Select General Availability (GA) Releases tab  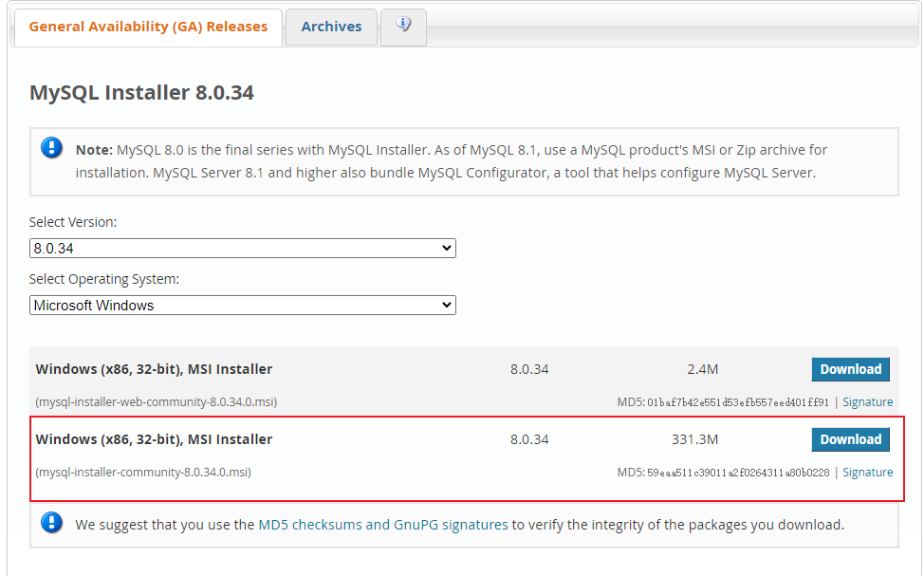148,27
